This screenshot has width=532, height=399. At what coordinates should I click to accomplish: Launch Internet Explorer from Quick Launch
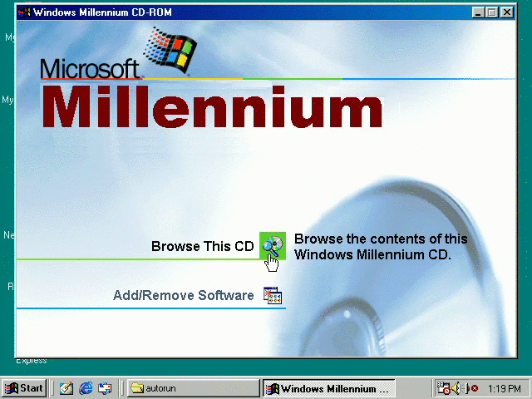[x=86, y=388]
